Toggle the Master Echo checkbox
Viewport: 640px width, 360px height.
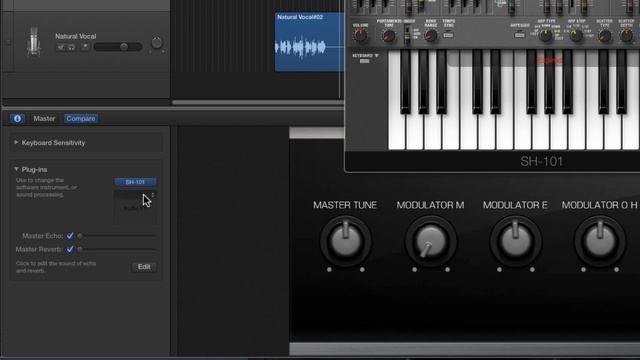pos(70,236)
